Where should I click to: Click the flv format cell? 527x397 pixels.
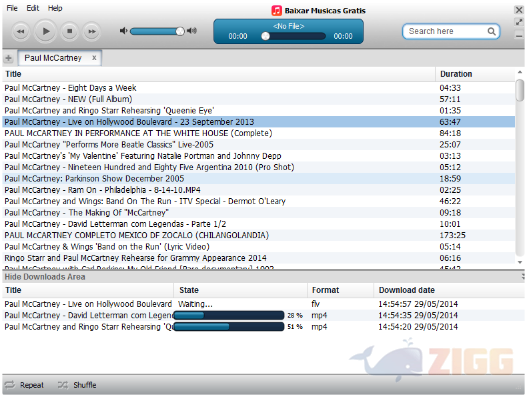315,304
